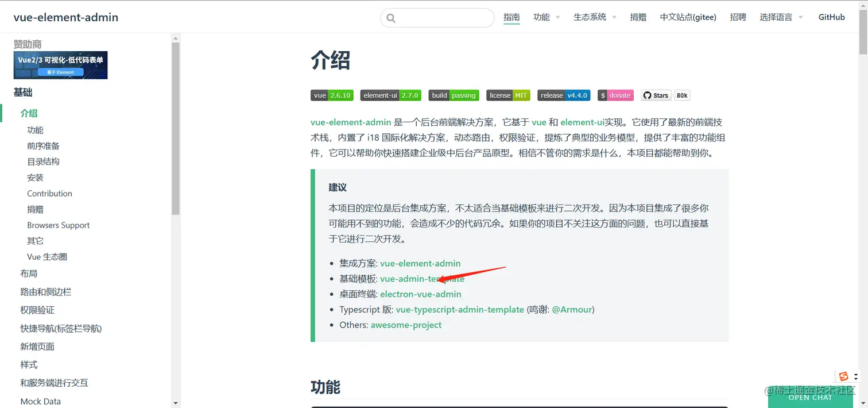Open 快捷导航(标签栏导航) sidebar page
The image size is (868, 408).
[61, 329]
